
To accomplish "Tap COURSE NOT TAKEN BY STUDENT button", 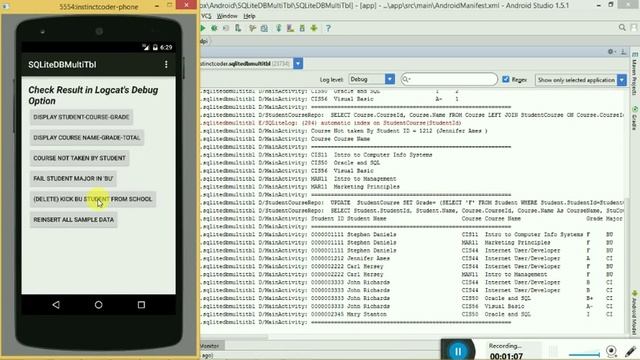I will click(x=80, y=158).
